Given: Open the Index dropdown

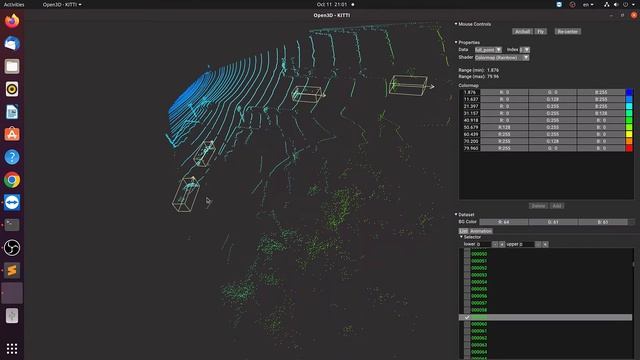Looking at the screenshot, I should tap(524, 50).
